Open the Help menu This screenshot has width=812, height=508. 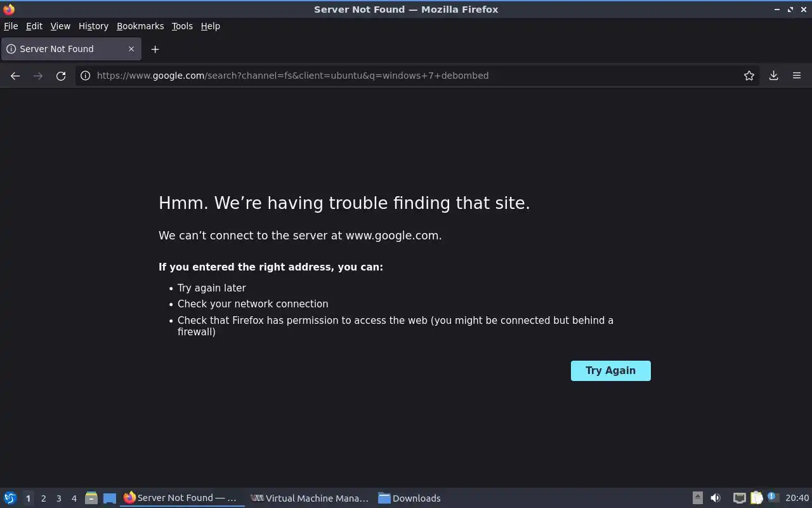211,26
